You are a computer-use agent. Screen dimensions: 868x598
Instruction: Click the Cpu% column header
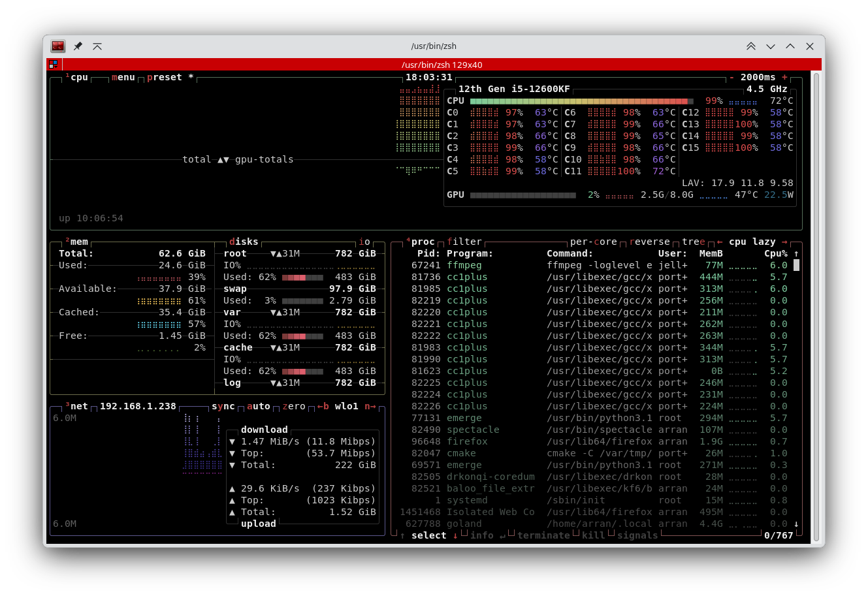[x=776, y=253]
